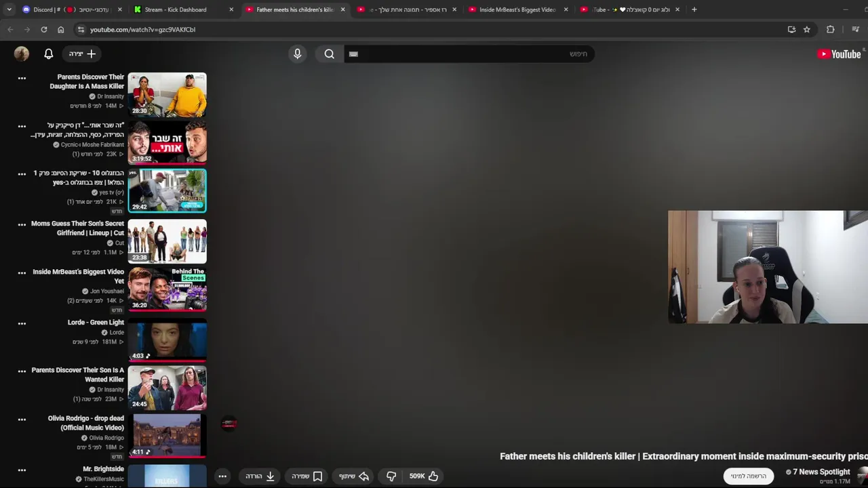The width and height of the screenshot is (868, 488).
Task: Open options for yes tv video
Action: 22,174
